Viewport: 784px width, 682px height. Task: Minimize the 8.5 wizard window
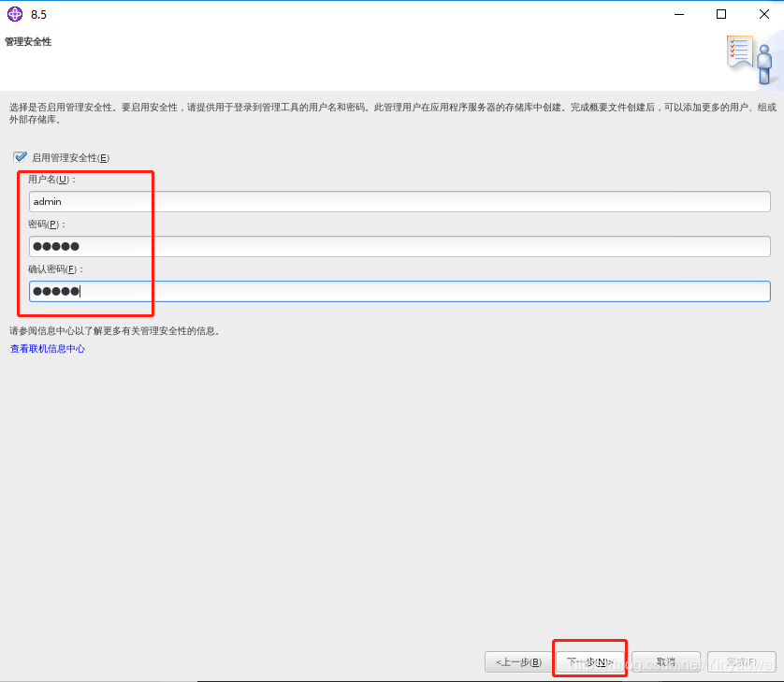(678, 14)
